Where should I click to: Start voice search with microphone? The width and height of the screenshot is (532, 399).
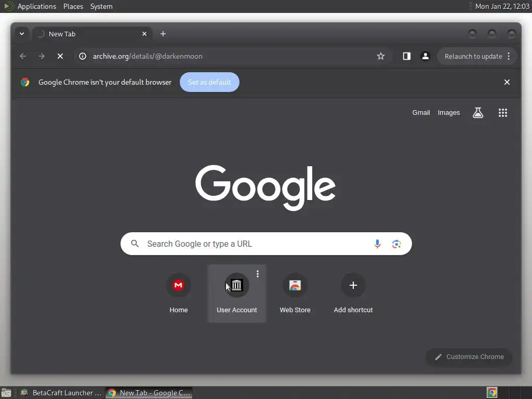click(377, 244)
